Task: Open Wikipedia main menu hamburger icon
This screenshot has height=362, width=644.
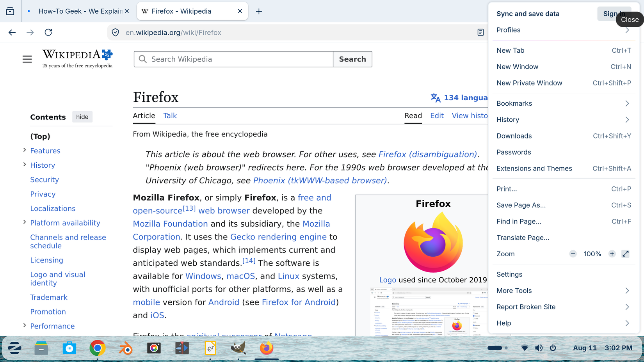Action: click(27, 59)
